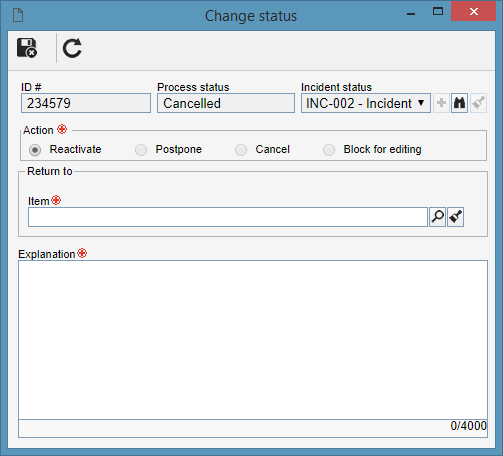Image resolution: width=503 pixels, height=456 pixels.
Task: Click the plus add incident status icon
Action: (x=441, y=103)
